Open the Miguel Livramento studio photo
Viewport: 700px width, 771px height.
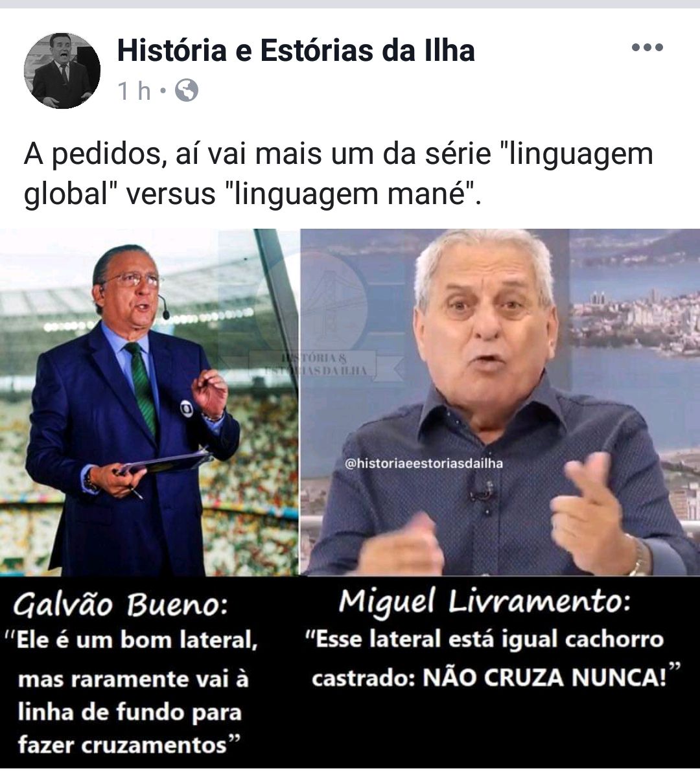tap(500, 402)
